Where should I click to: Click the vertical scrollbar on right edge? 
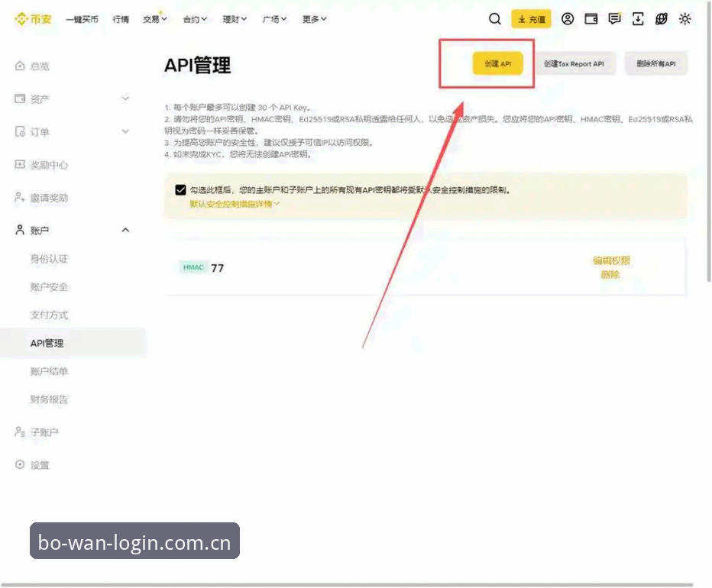tap(708, 141)
